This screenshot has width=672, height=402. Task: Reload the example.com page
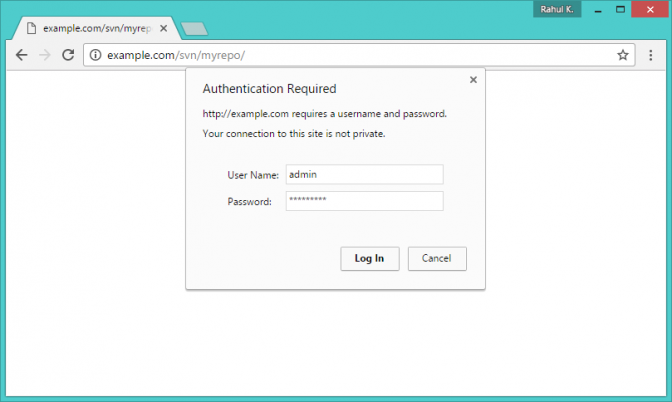[x=68, y=55]
